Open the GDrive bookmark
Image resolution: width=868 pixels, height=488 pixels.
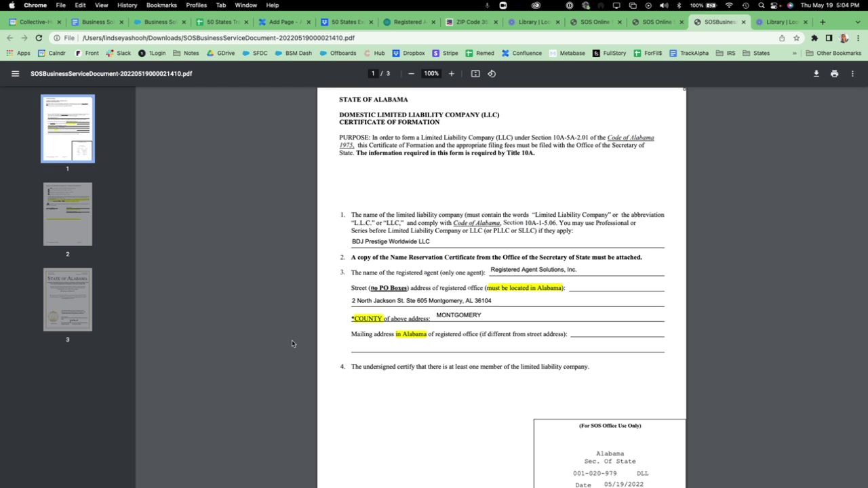pyautogui.click(x=221, y=53)
